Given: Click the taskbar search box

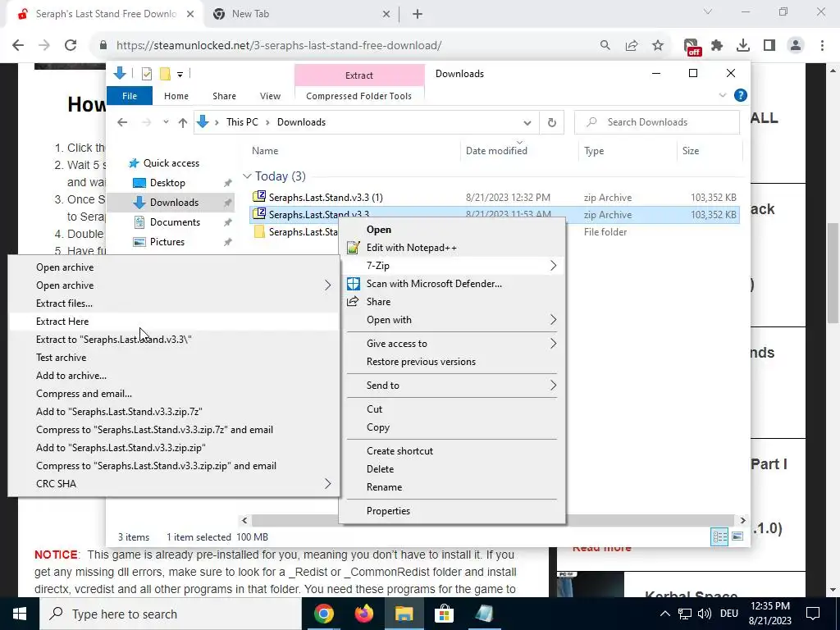Looking at the screenshot, I should click(x=171, y=614).
